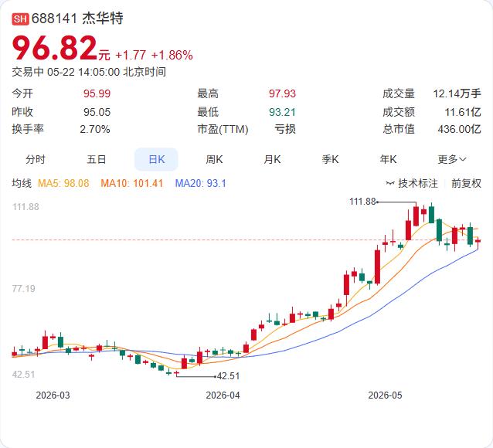Select the 日K daily candlestick tab
Screen dimensions: 493x448
tap(156, 159)
